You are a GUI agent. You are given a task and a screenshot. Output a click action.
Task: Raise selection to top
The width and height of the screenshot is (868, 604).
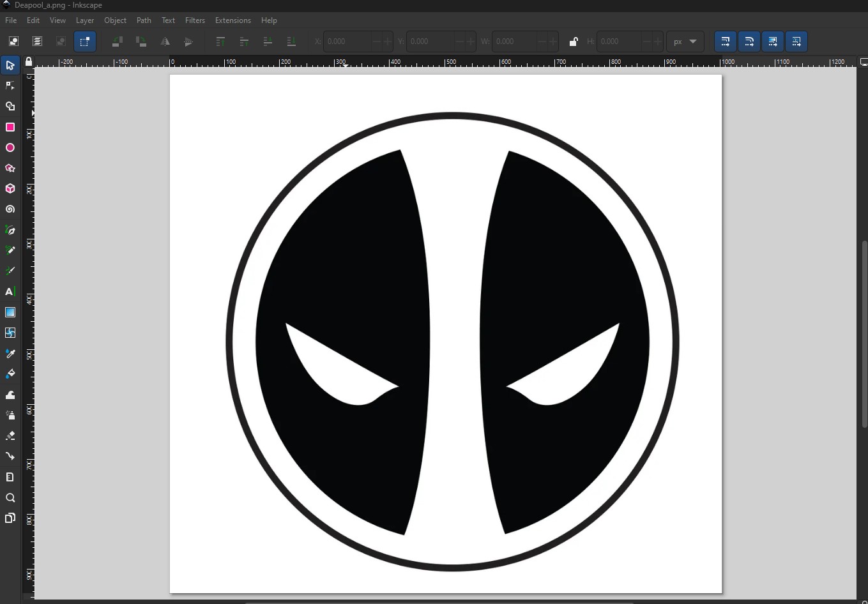220,42
